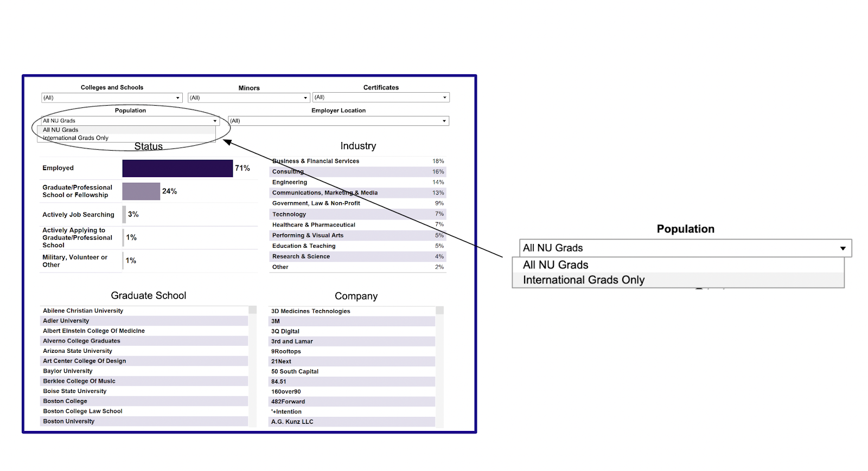
Task: Select Boise State University row
Action: (144, 391)
